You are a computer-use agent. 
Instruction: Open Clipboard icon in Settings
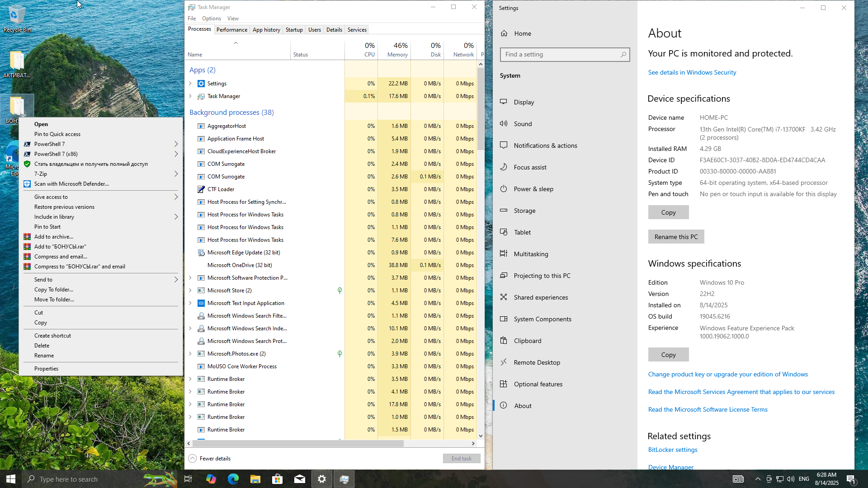pyautogui.click(x=504, y=341)
